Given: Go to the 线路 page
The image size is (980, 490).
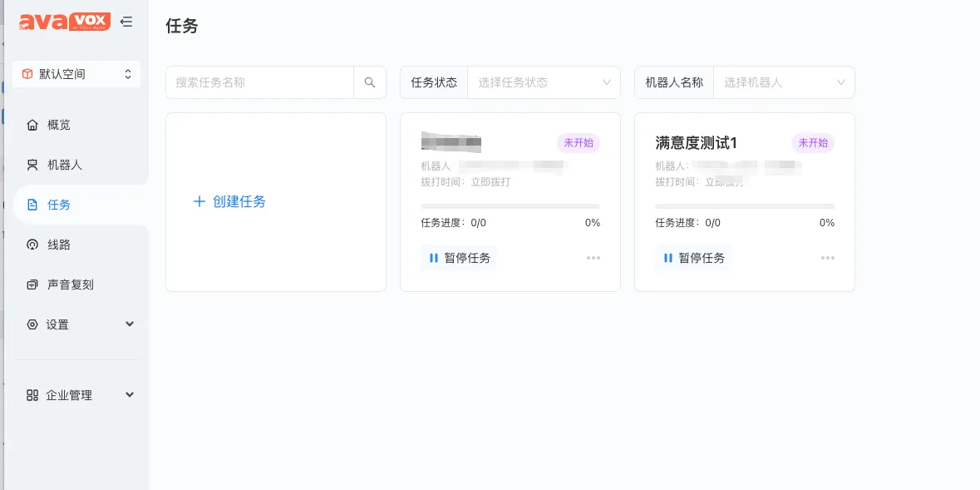Looking at the screenshot, I should (58, 245).
